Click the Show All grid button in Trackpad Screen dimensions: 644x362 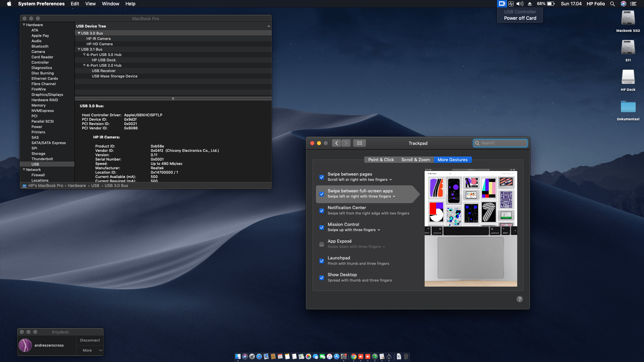[359, 143]
